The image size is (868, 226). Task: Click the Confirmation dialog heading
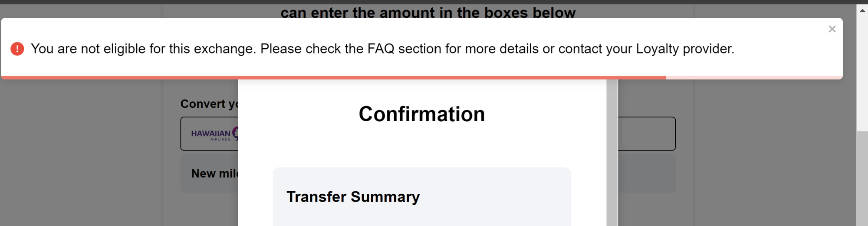point(421,114)
